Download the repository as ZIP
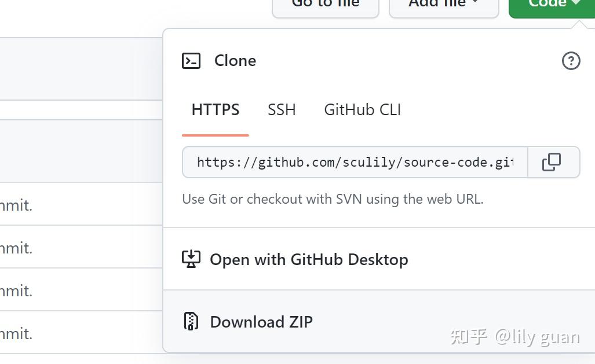 261,322
